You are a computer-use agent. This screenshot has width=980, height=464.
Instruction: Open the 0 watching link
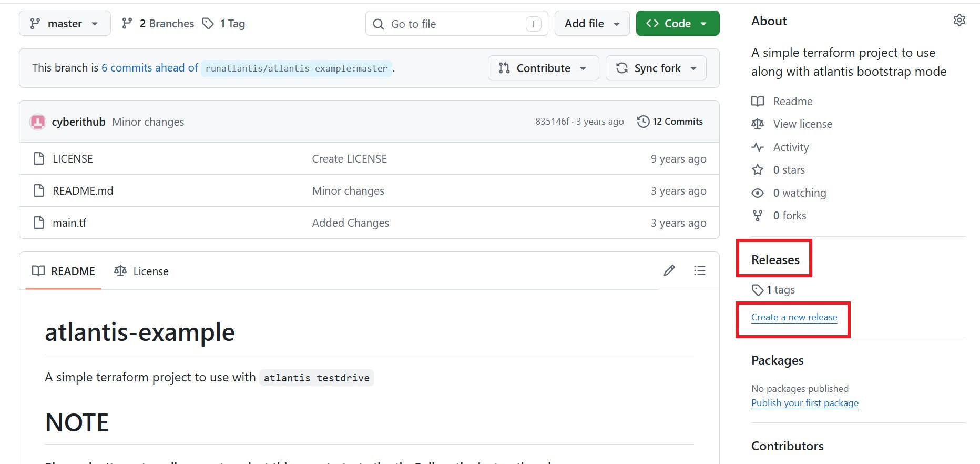pos(800,193)
